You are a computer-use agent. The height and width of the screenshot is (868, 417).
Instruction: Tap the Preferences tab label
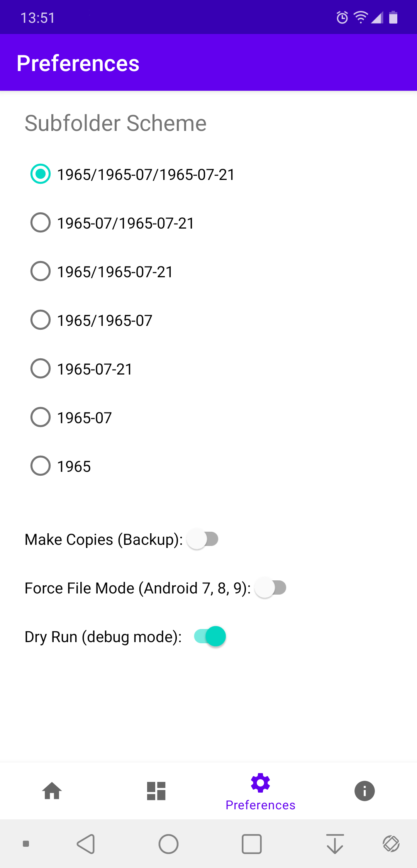260,805
